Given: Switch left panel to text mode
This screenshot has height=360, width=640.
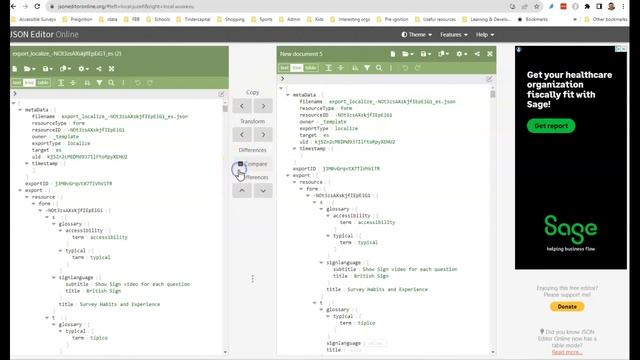Looking at the screenshot, I should coord(17,83).
